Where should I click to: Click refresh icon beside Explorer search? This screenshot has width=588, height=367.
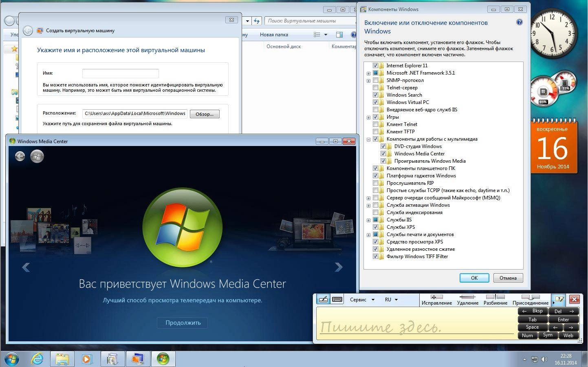[x=257, y=21]
